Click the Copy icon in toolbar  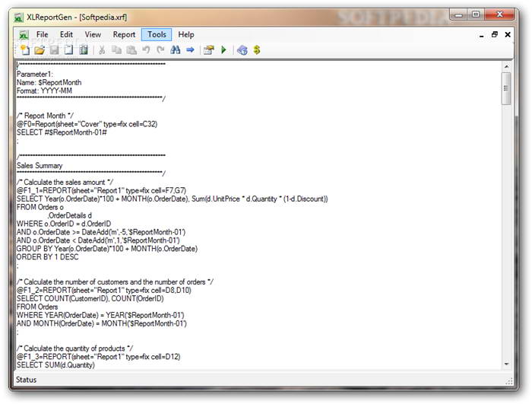click(116, 50)
